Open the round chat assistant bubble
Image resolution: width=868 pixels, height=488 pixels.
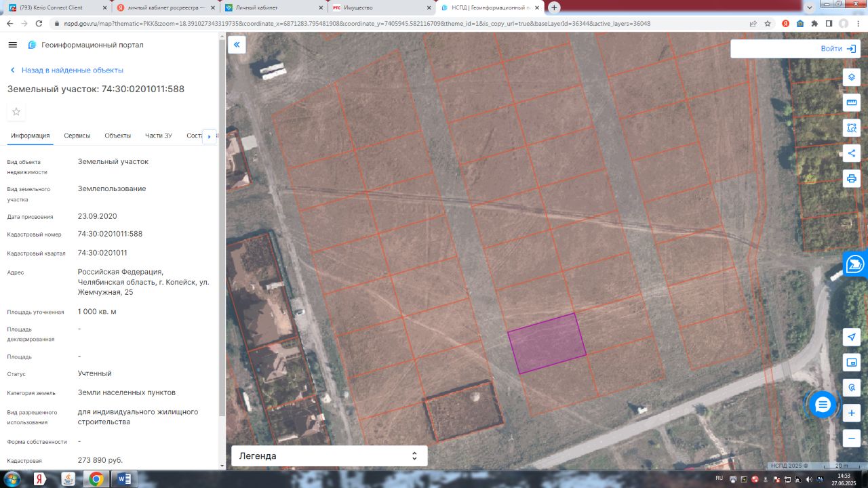click(823, 405)
